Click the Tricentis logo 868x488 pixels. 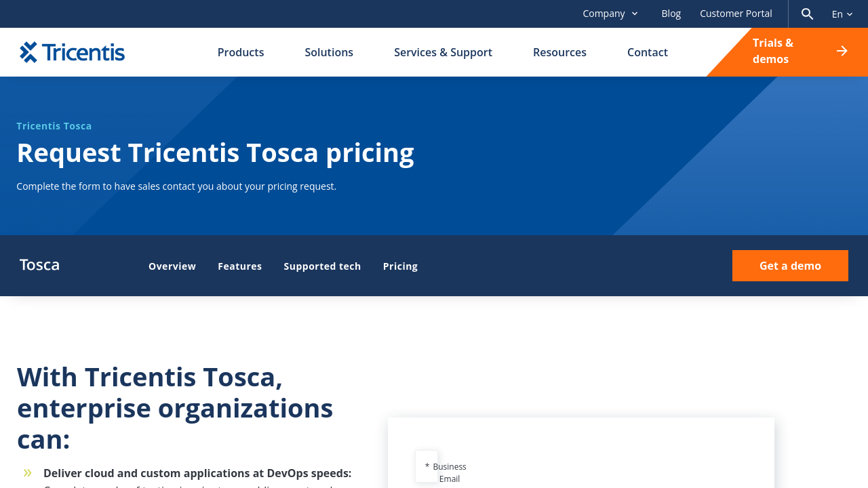73,52
